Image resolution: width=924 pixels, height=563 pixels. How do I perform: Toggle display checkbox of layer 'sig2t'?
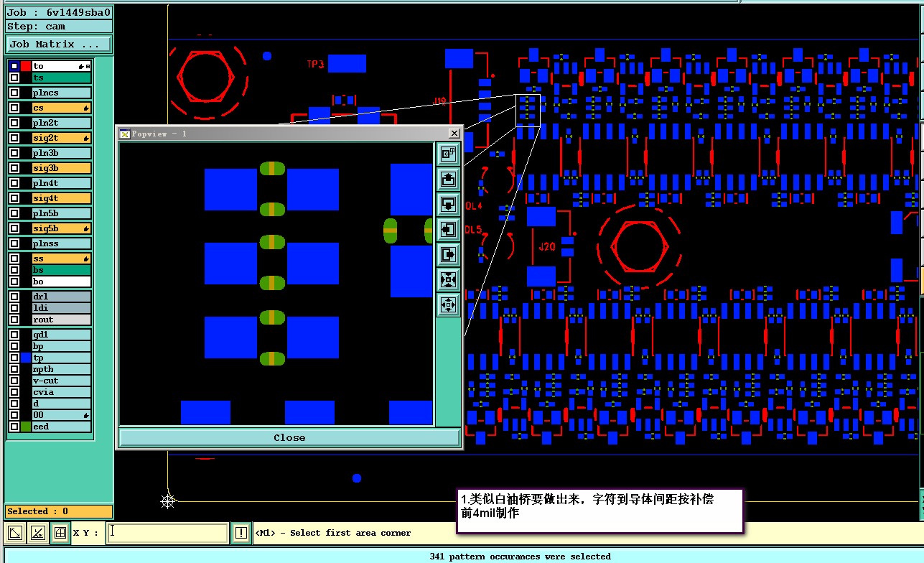14,138
